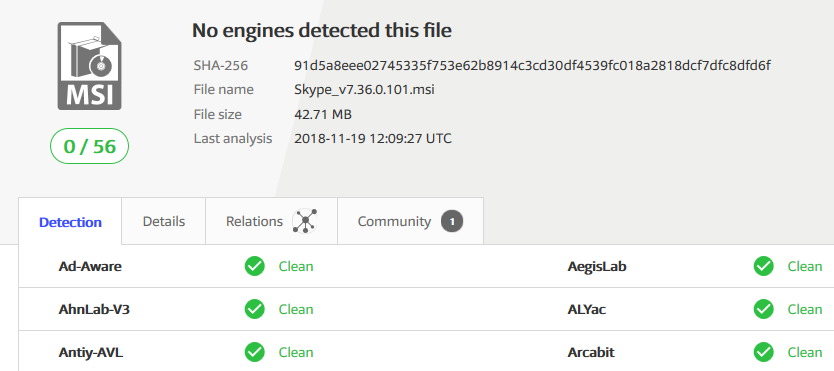This screenshot has height=371, width=834.
Task: Click the green checkmark next to Ad-Aware
Action: 255,266
